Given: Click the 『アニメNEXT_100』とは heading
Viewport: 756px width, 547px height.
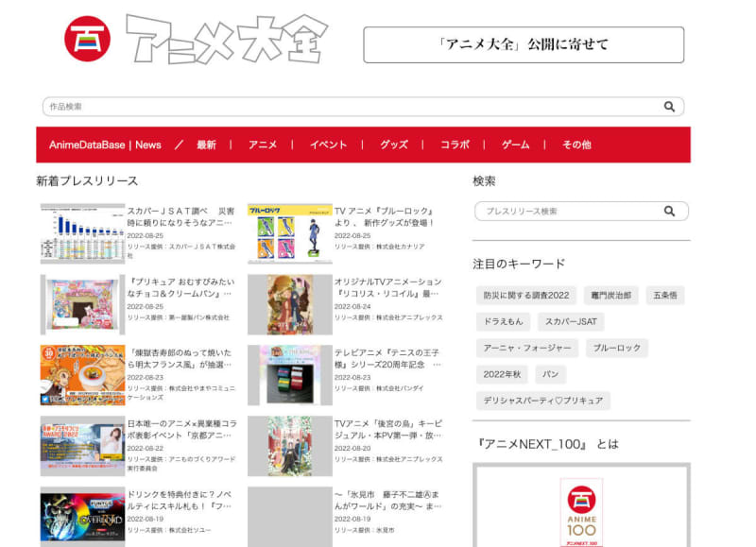Looking at the screenshot, I should tap(546, 444).
